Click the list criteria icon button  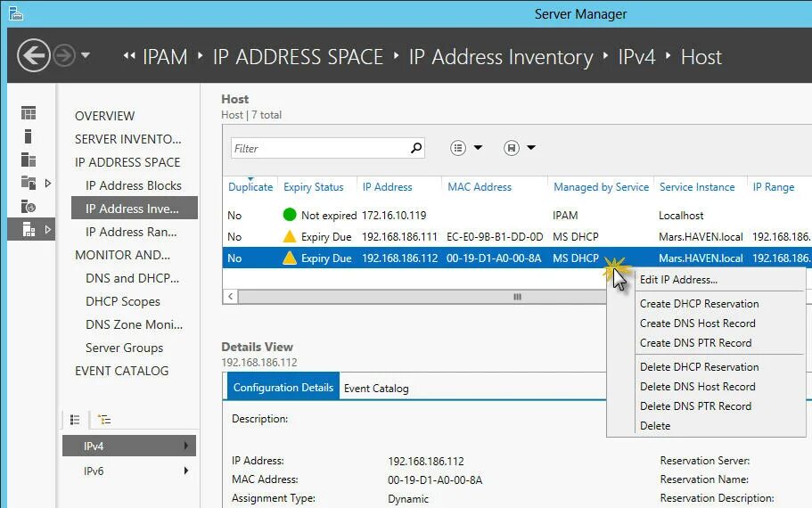(458, 148)
